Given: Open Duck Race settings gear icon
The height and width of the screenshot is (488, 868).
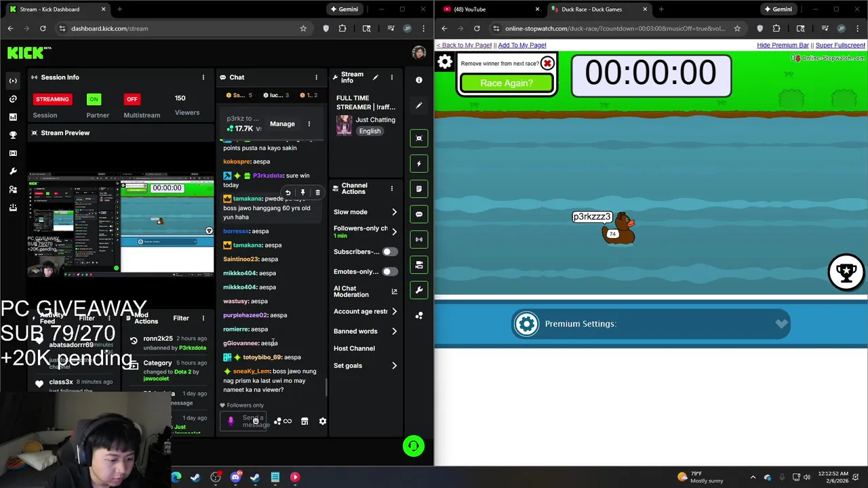Looking at the screenshot, I should tap(445, 62).
